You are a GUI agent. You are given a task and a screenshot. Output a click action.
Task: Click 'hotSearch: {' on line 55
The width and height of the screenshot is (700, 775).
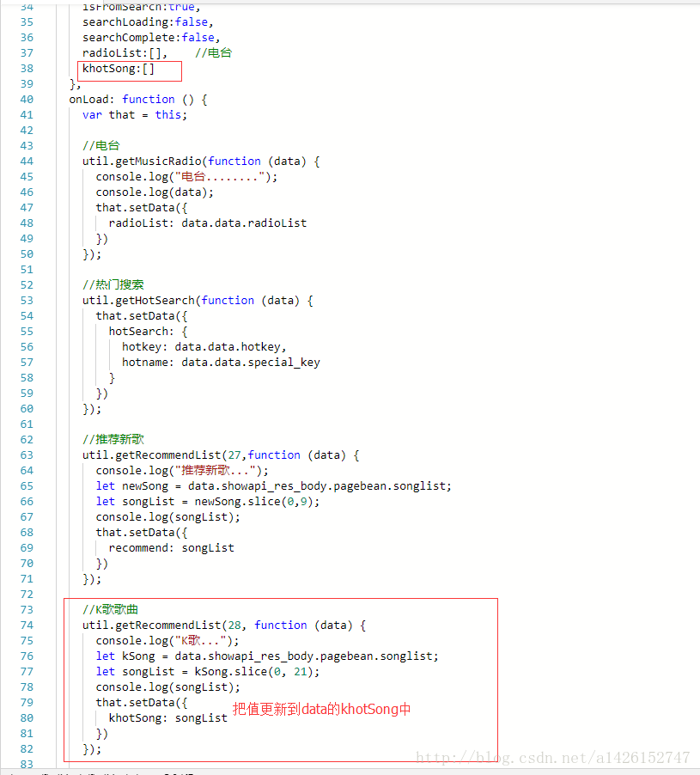[149, 332]
